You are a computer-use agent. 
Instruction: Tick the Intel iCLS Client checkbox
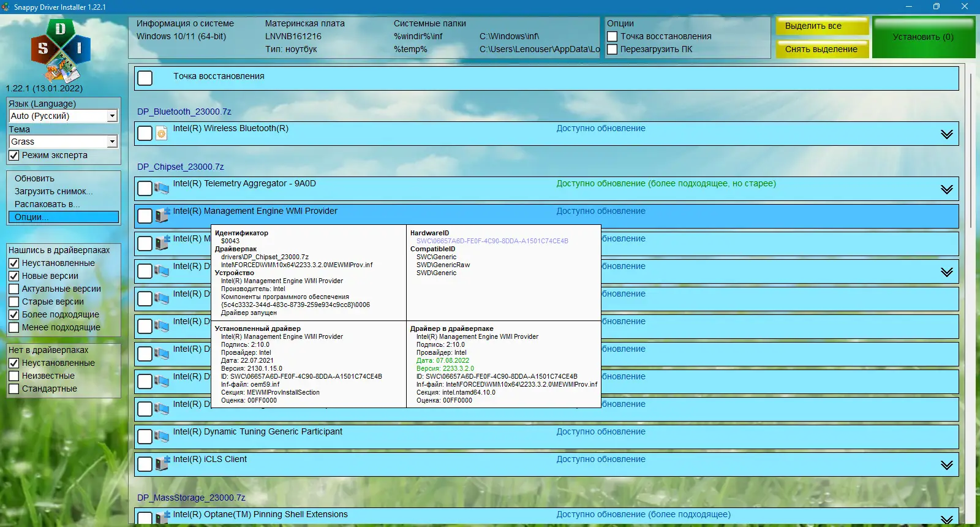(145, 464)
